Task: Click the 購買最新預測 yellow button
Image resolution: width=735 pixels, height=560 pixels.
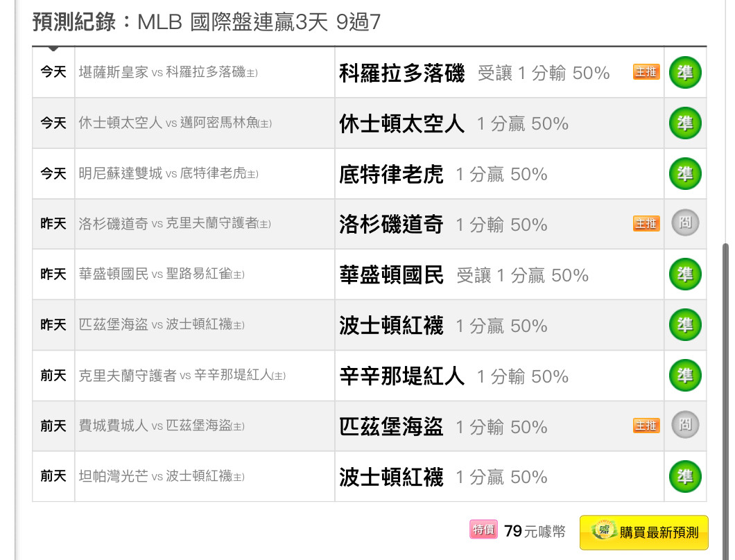Action: tap(643, 532)
